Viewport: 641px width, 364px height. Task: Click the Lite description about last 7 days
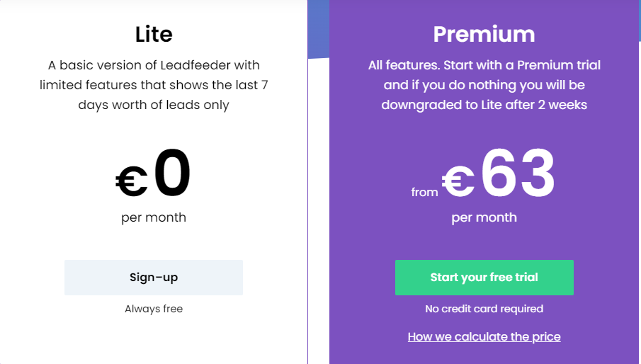(x=154, y=85)
